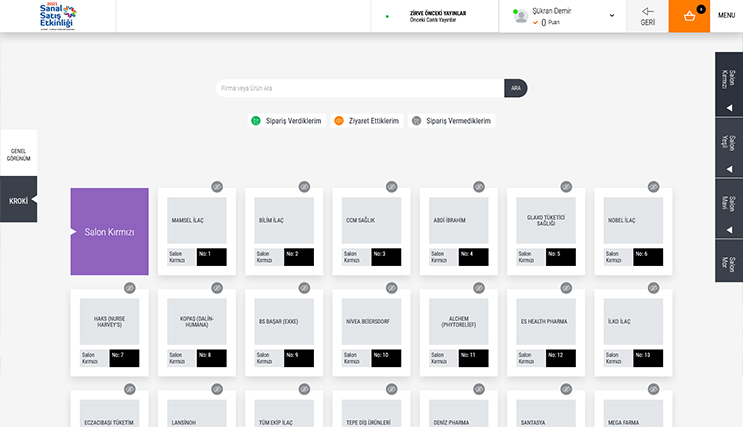Filter by Sipariş Vermediklerim

[452, 121]
